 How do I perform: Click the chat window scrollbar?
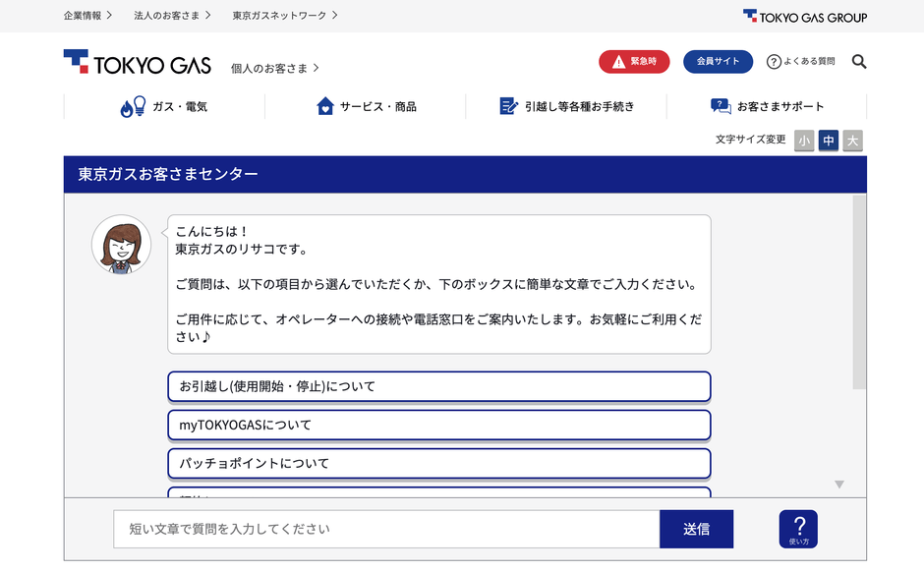click(x=859, y=295)
